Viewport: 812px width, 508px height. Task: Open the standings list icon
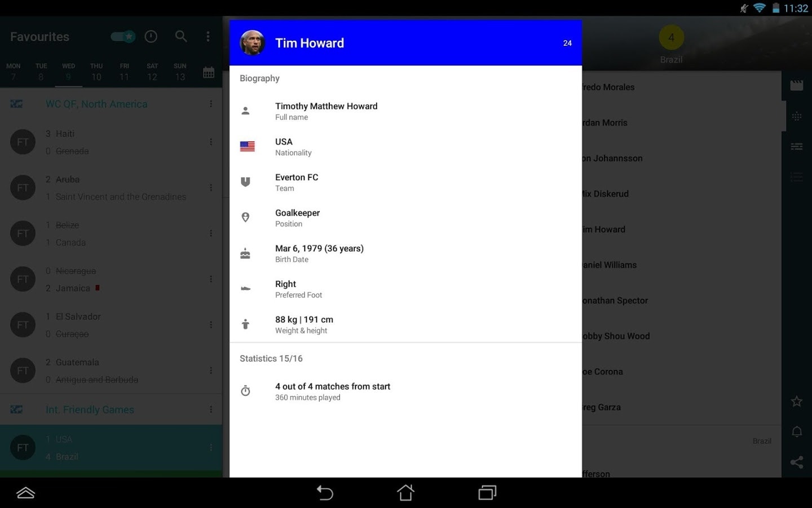pos(797,177)
